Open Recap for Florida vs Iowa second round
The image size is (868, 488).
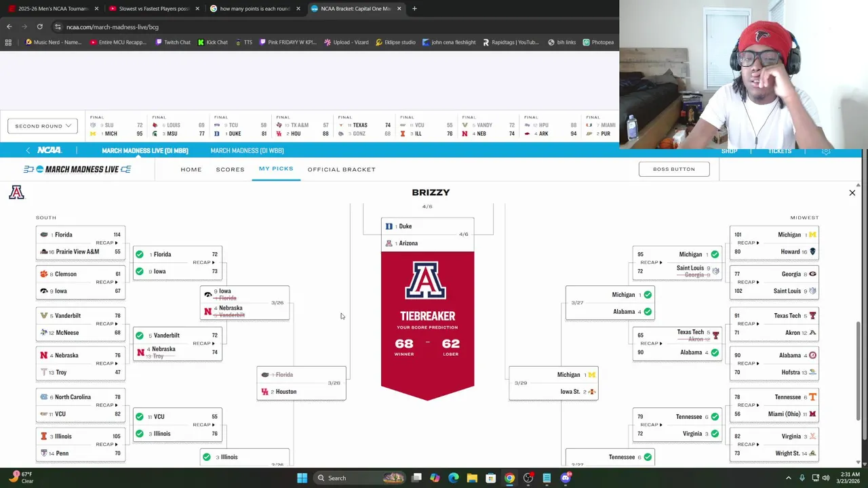tap(203, 262)
